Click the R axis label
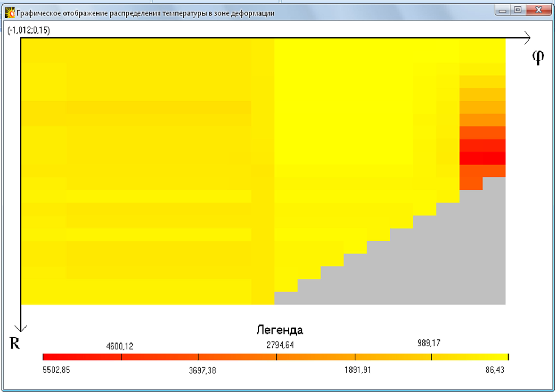 14,343
